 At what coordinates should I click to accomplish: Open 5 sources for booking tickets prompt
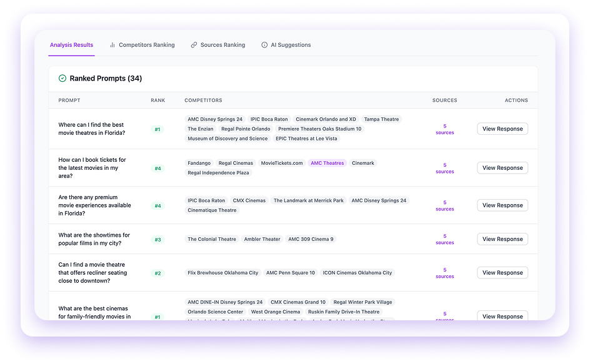click(445, 168)
